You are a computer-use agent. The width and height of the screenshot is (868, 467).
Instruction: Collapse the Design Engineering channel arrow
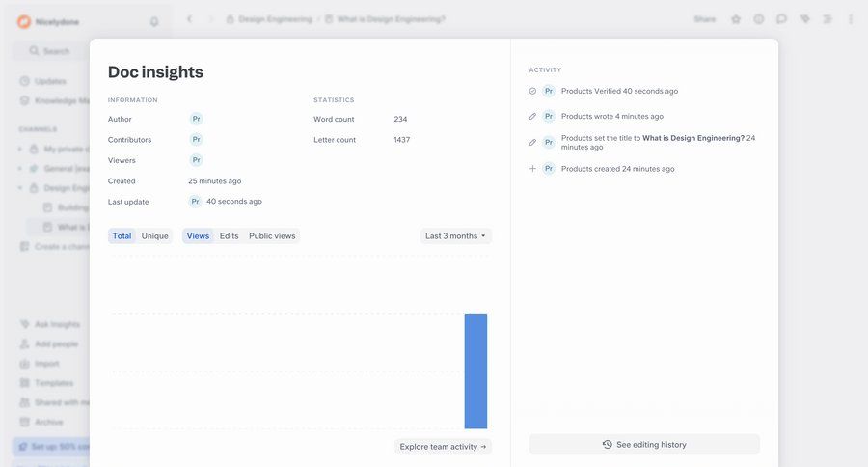[x=20, y=188]
